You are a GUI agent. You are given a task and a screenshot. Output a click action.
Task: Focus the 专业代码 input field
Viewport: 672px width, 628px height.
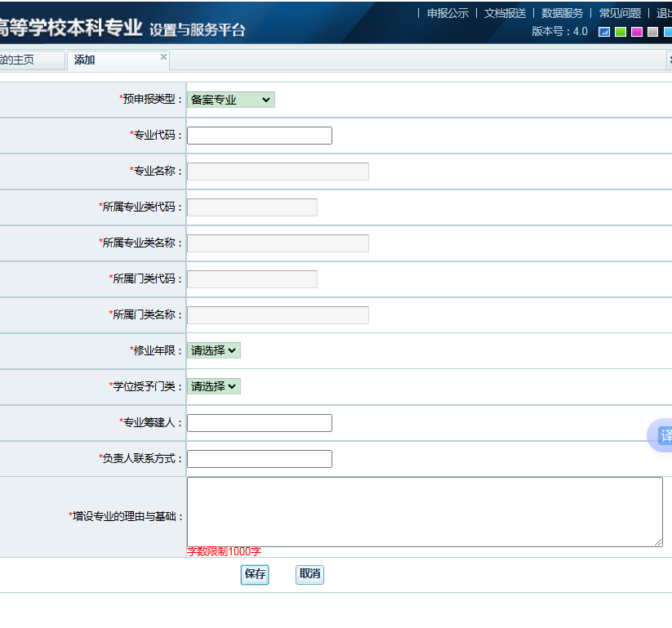[x=260, y=136]
